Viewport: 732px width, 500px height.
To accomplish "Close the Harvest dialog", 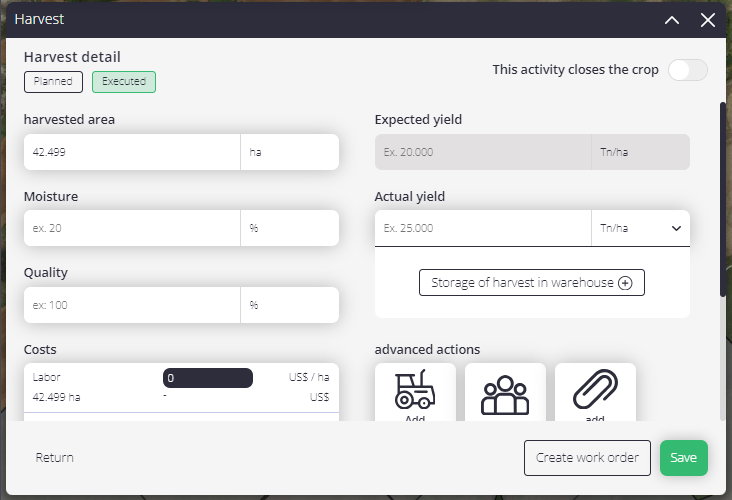I will click(x=708, y=20).
